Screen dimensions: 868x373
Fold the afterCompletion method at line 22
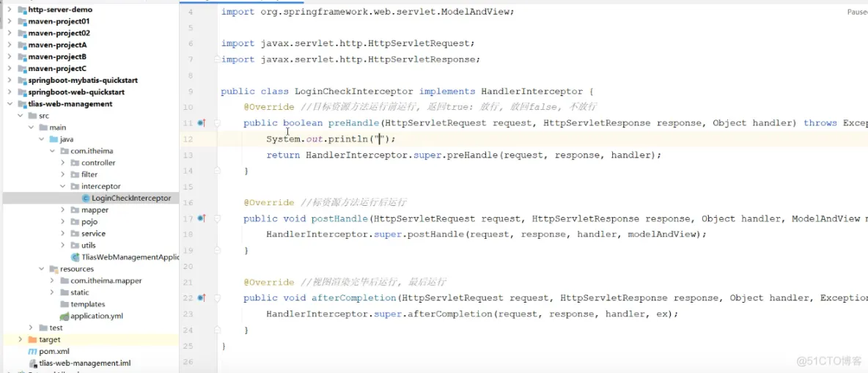point(218,298)
